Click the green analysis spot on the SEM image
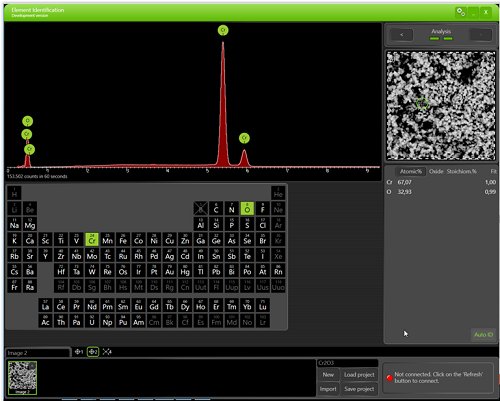The image size is (500, 401). pos(422,103)
